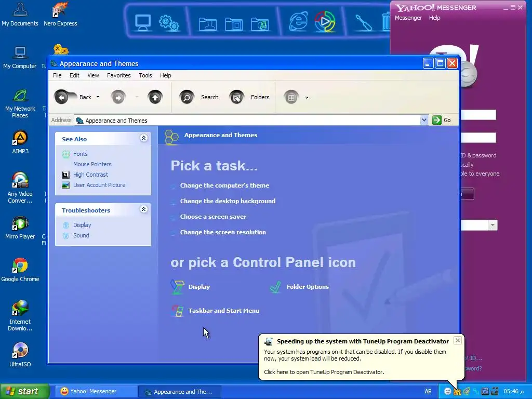Open the Edit menu

click(x=74, y=75)
